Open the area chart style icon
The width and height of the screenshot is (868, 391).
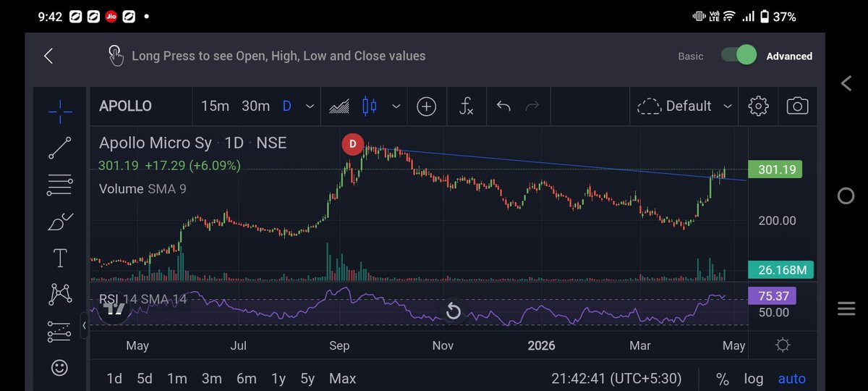(339, 106)
